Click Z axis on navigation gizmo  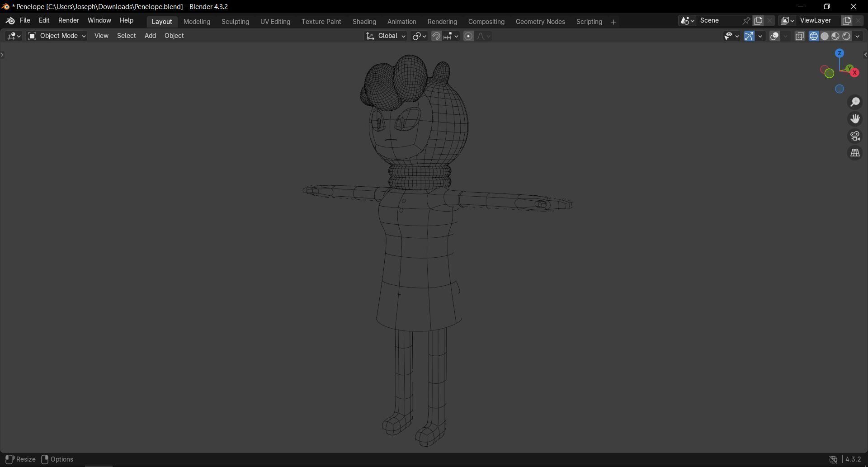point(840,53)
